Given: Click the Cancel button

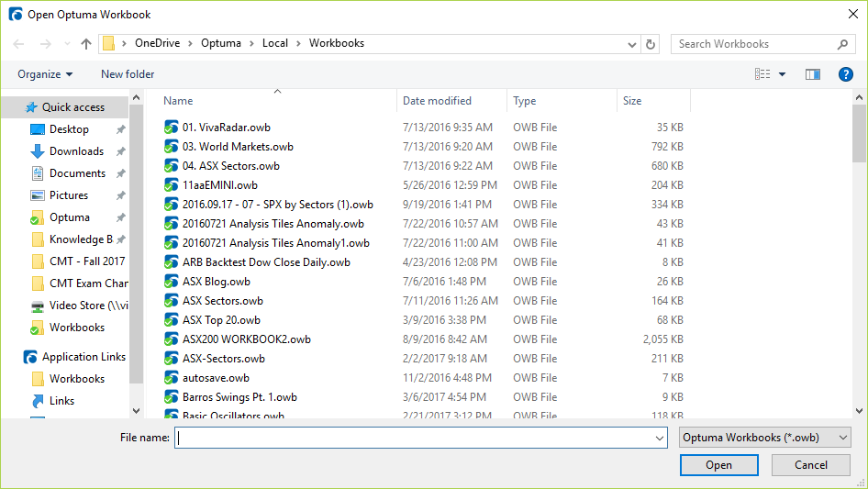Looking at the screenshot, I should (811, 465).
